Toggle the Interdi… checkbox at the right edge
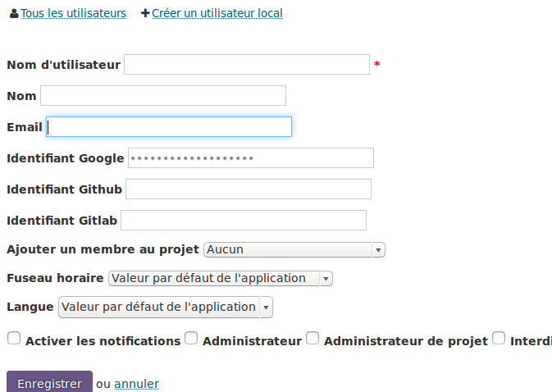This screenshot has height=392, width=552. pos(499,338)
